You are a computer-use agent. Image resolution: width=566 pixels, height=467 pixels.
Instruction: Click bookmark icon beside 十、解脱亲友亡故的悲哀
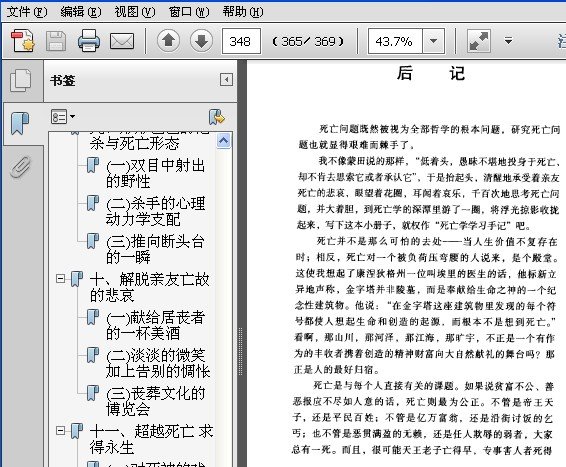(x=77, y=279)
